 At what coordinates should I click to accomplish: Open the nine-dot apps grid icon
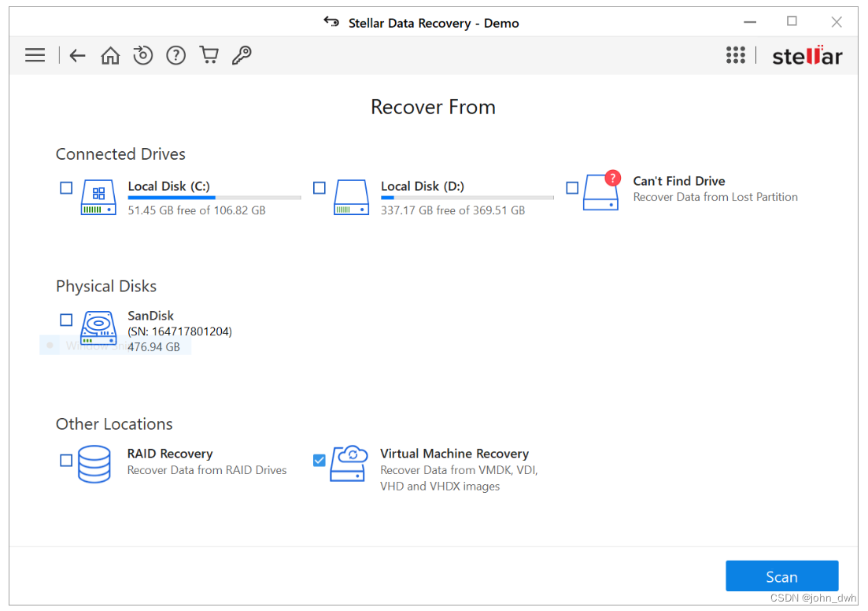pos(736,55)
